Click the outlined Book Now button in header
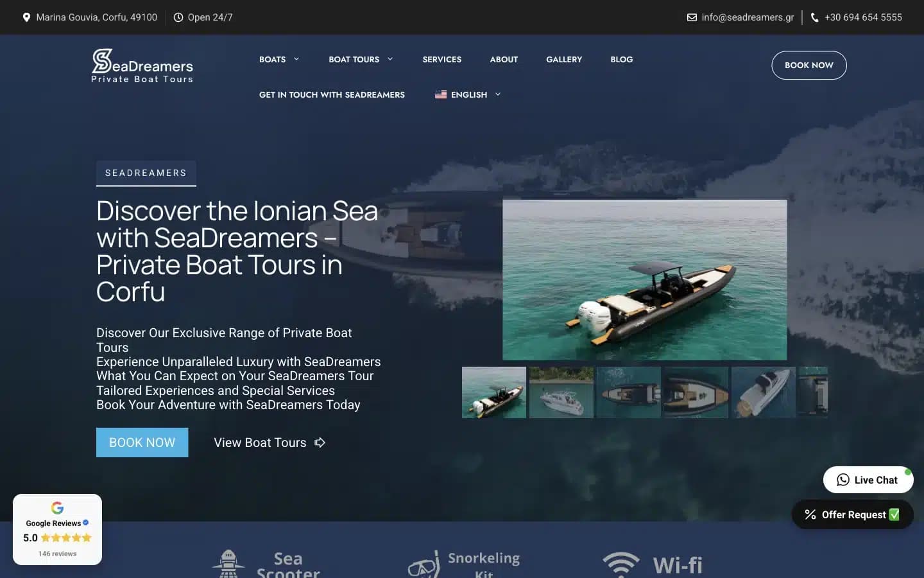924x578 pixels. 809,65
